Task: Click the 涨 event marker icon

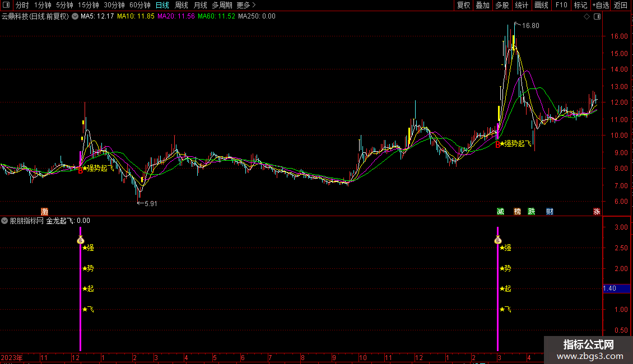Action: (597, 212)
